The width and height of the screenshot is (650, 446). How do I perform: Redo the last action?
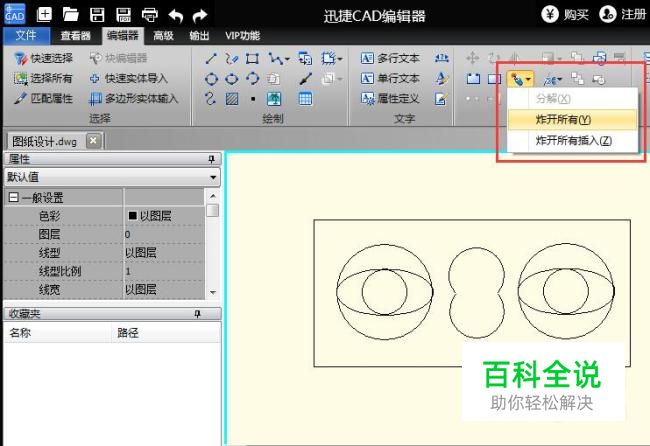click(x=200, y=16)
